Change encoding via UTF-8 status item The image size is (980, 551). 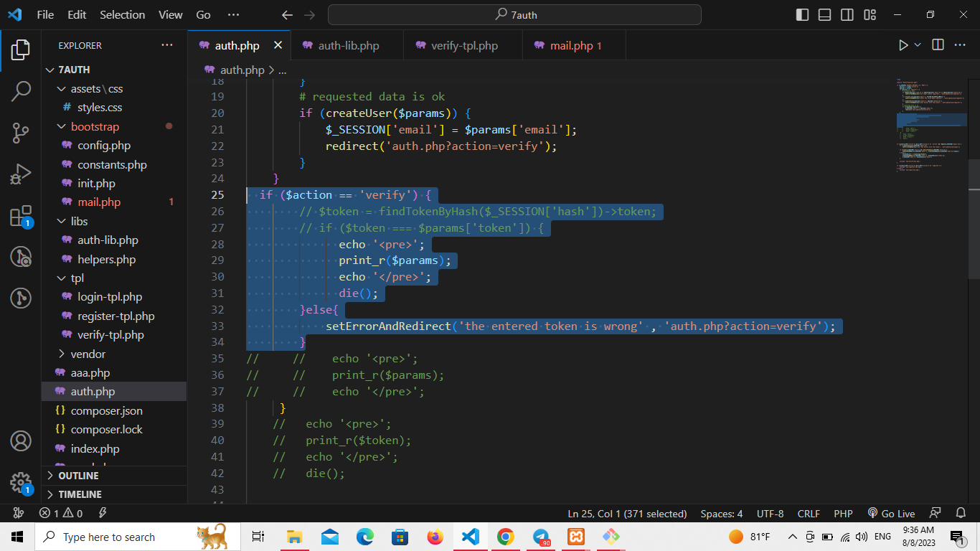(771, 514)
